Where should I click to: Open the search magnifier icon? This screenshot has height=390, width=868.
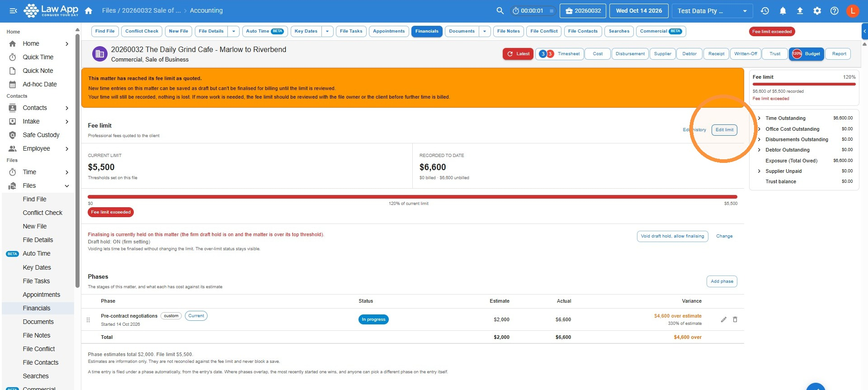click(x=500, y=10)
